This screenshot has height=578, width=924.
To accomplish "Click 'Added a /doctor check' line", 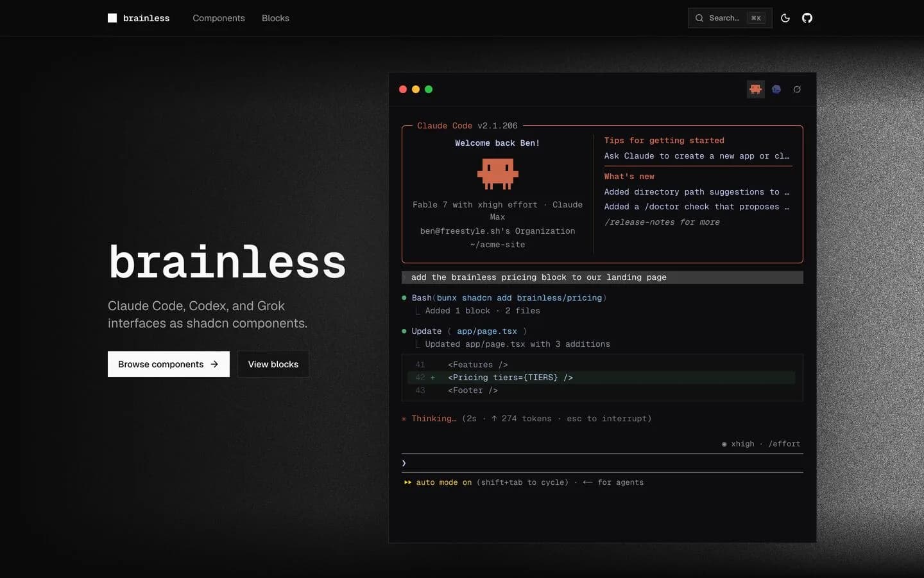I will 697,207.
